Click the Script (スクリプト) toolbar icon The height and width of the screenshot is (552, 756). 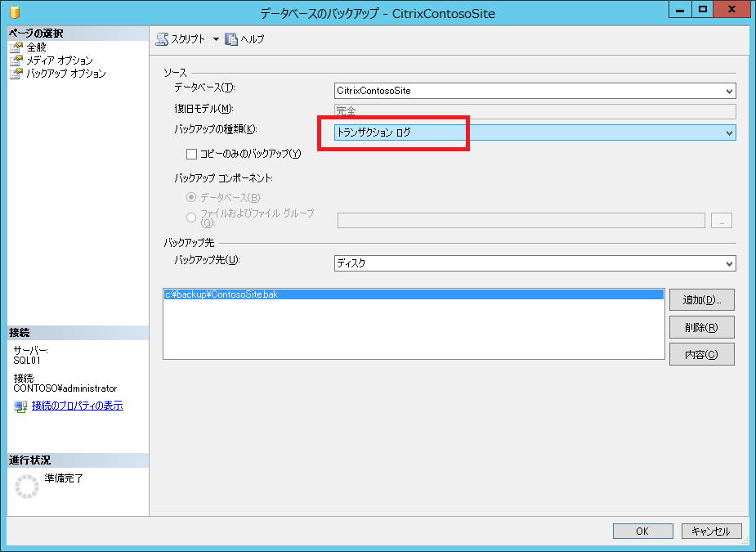(x=162, y=39)
